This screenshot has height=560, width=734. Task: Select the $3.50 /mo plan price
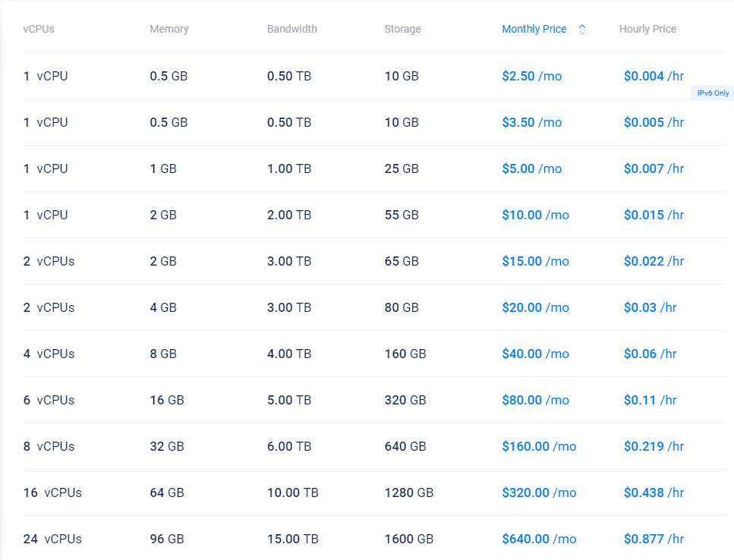point(531,122)
